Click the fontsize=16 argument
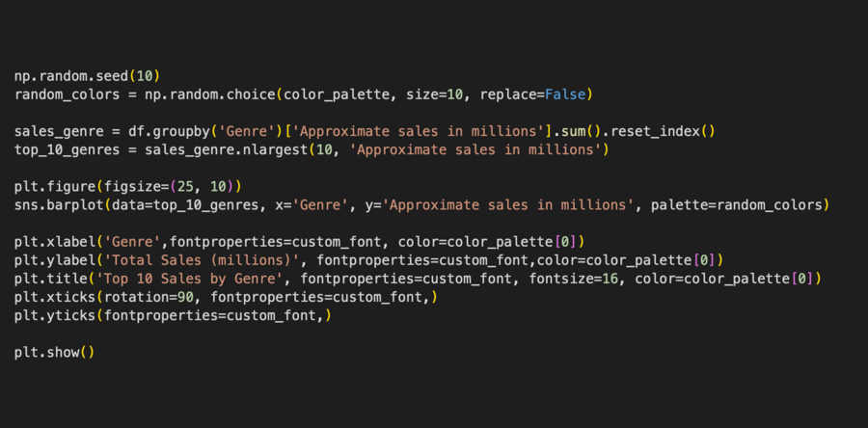Image resolution: width=868 pixels, height=428 pixels. (576, 279)
